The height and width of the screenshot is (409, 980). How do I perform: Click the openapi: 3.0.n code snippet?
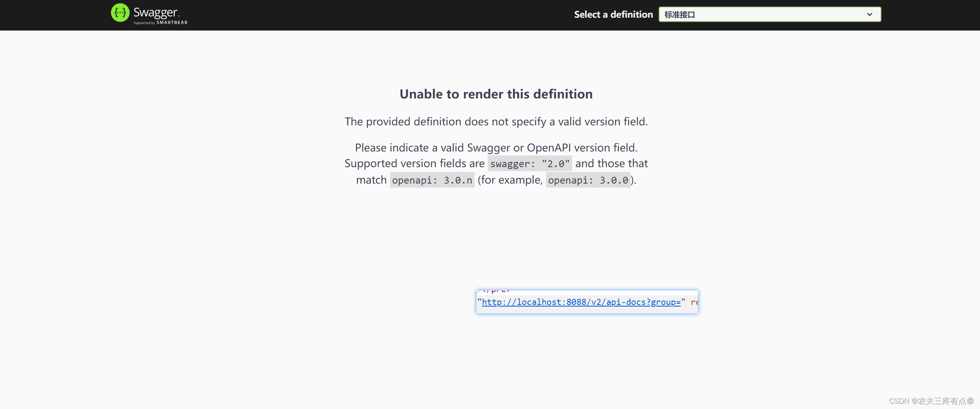[x=432, y=180]
